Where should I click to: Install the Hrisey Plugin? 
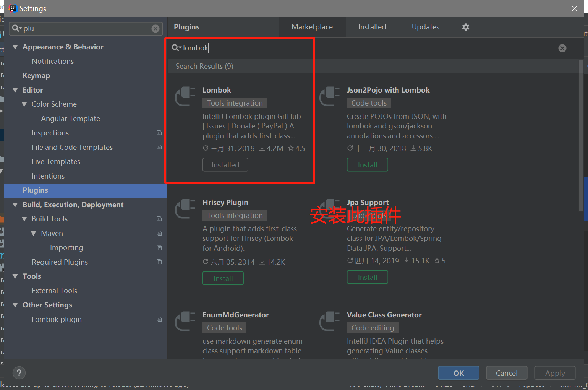coord(223,278)
